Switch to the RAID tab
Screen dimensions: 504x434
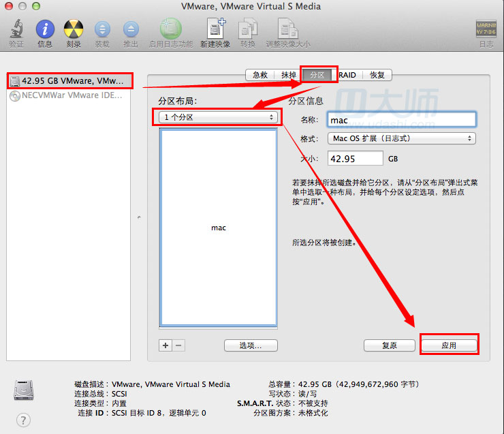(347, 75)
